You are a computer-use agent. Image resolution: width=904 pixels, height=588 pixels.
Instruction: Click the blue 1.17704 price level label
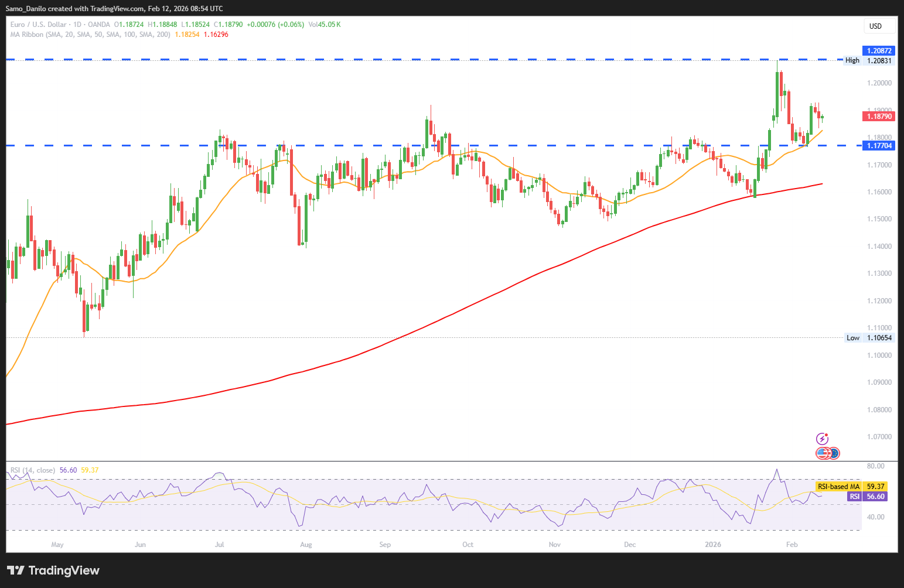click(x=879, y=146)
